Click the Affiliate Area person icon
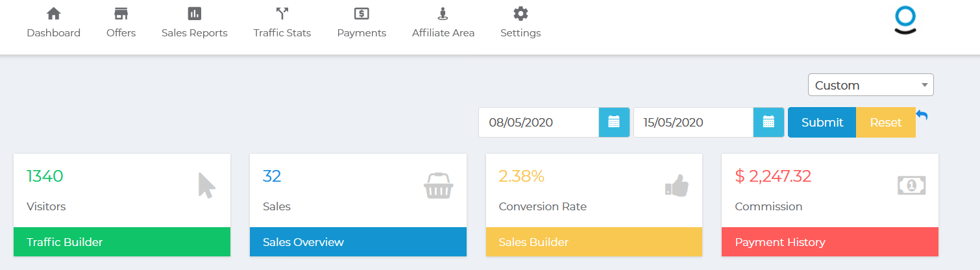This screenshot has width=980, height=270. [443, 14]
